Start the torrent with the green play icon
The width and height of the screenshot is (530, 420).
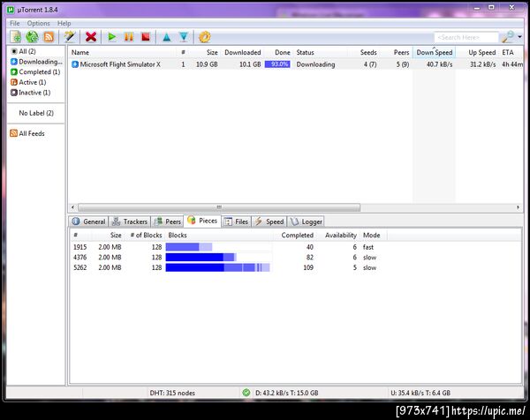[x=112, y=36]
